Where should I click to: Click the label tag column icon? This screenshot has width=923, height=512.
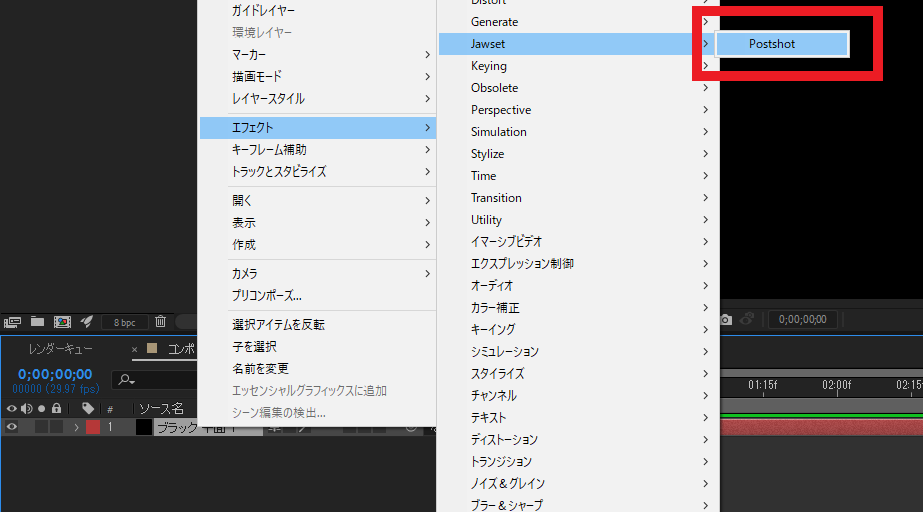(88, 408)
